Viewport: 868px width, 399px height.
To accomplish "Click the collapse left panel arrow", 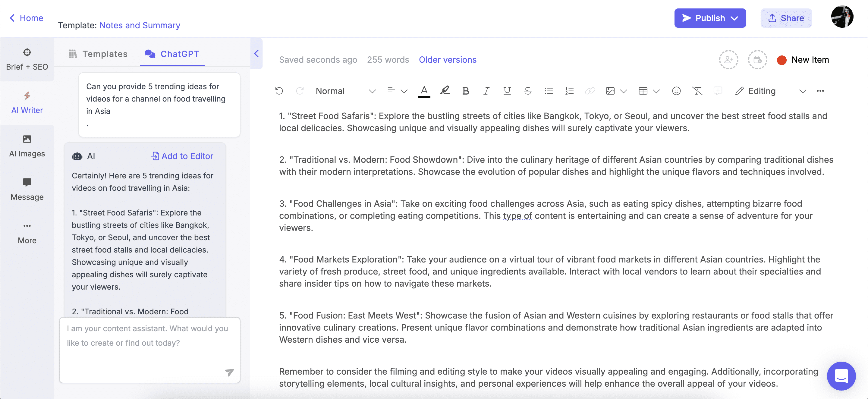I will [x=256, y=54].
